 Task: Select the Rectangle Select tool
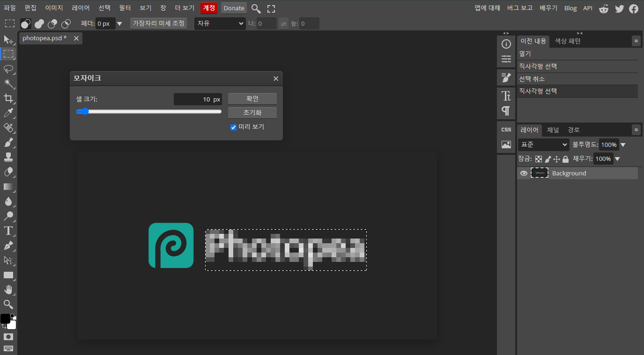pyautogui.click(x=8, y=54)
